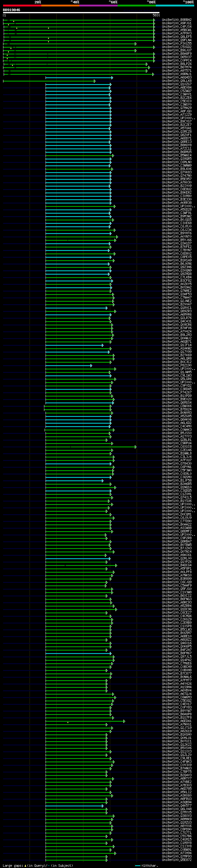Select hit label UniRef100_A8EV84
The image size is (197, 868).
(177, 88)
